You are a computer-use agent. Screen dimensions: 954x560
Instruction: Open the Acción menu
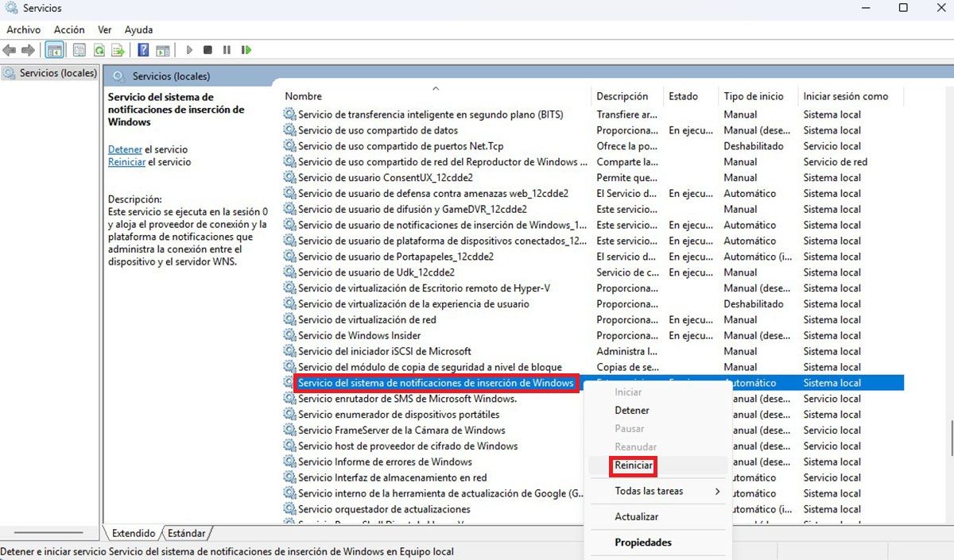pos(69,29)
